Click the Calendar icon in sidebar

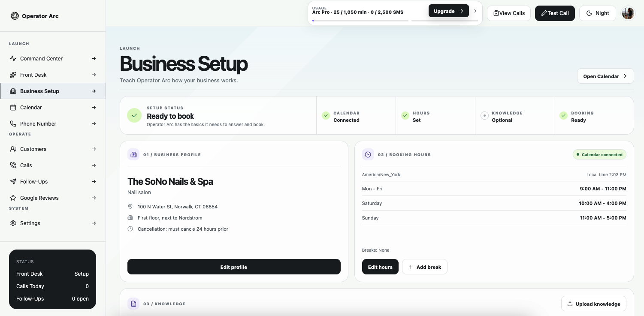click(13, 107)
